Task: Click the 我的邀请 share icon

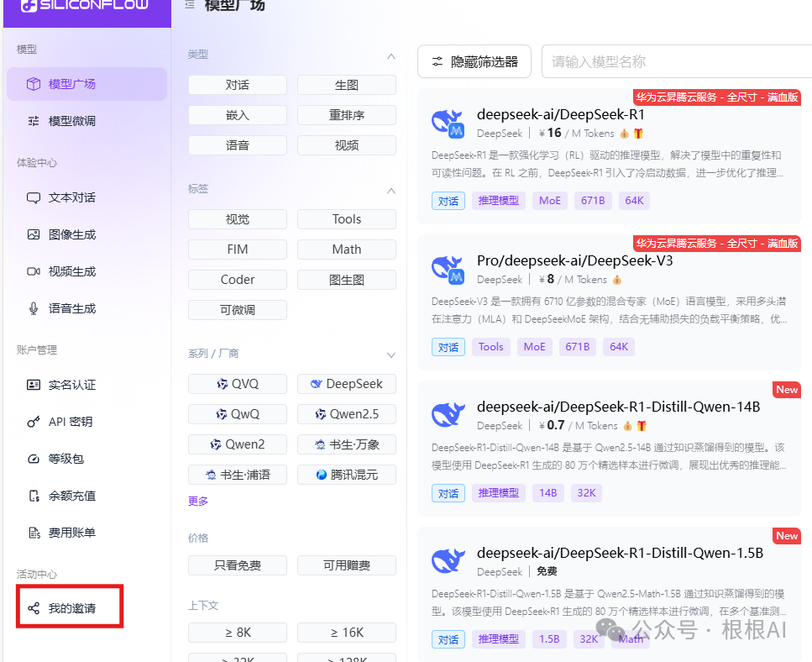Action: pos(34,608)
